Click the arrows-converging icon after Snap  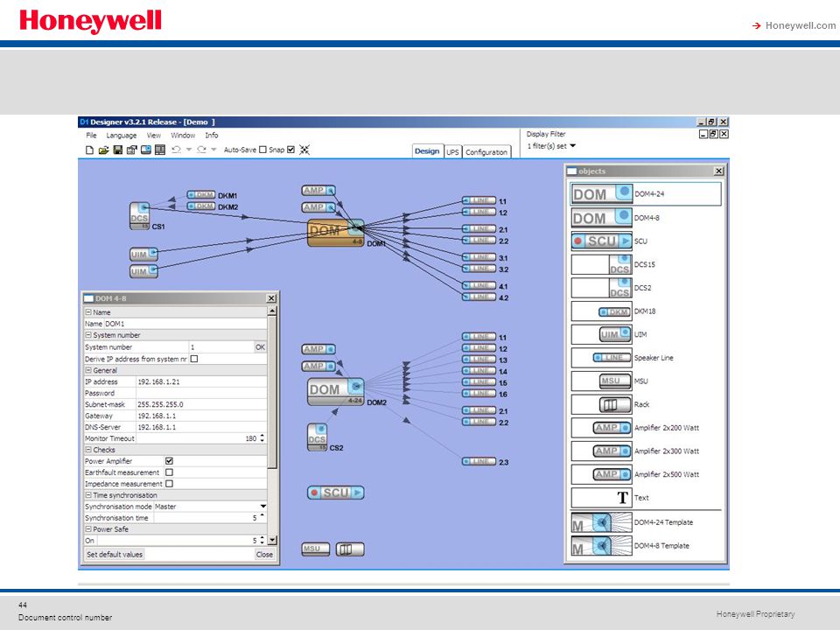(304, 150)
